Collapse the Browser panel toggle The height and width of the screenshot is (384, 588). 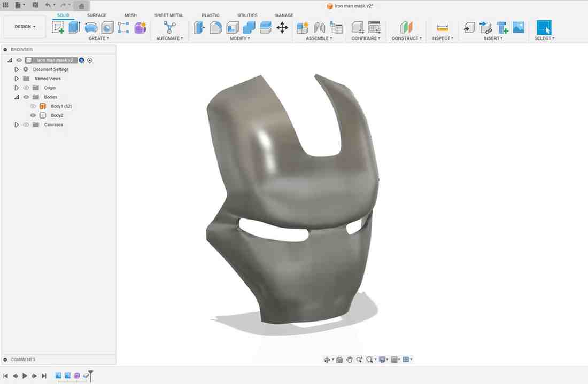tap(5, 50)
